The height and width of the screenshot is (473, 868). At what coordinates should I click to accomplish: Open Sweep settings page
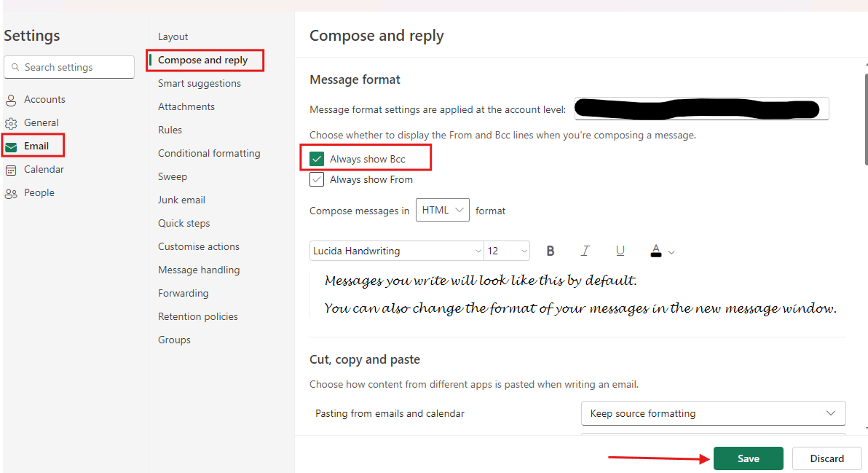pos(172,176)
